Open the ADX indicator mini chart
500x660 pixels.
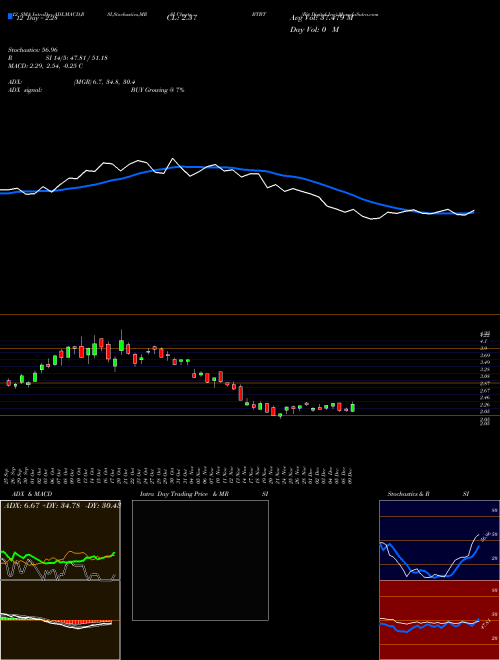pos(60,540)
